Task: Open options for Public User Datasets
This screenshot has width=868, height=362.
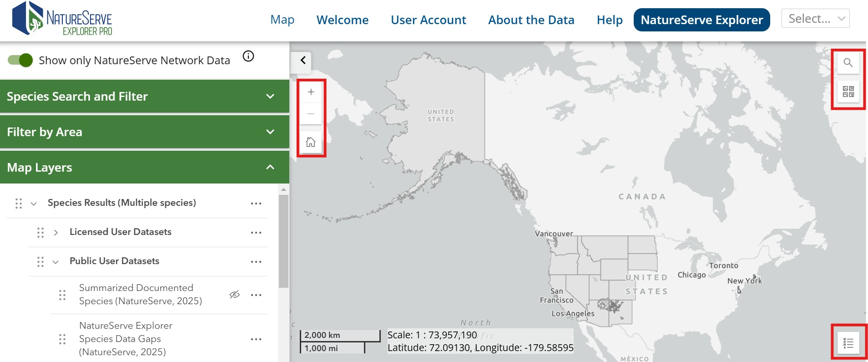Action: [x=256, y=262]
